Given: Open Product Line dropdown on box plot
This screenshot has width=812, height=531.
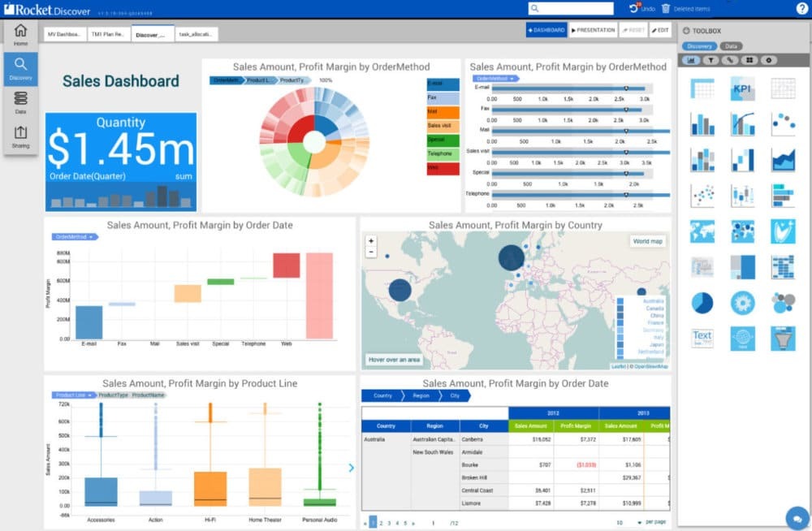Looking at the screenshot, I should [x=75, y=395].
